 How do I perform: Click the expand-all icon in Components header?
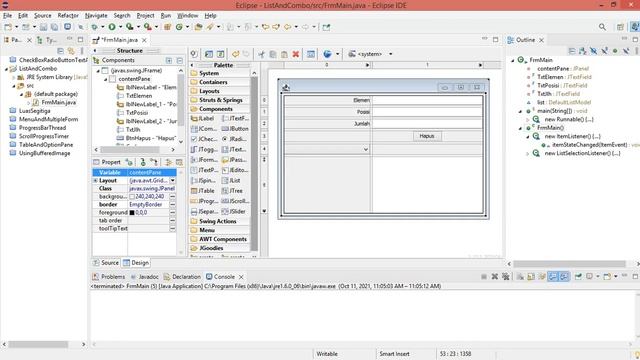coord(169,60)
